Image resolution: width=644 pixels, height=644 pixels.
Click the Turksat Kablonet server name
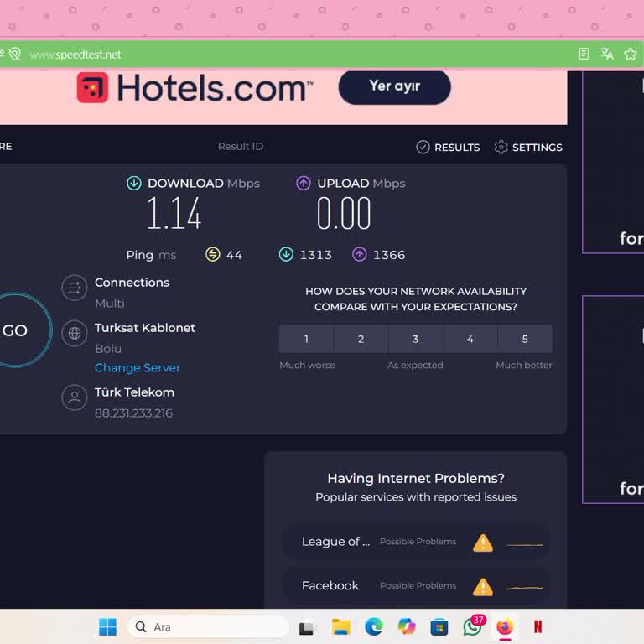coord(145,328)
